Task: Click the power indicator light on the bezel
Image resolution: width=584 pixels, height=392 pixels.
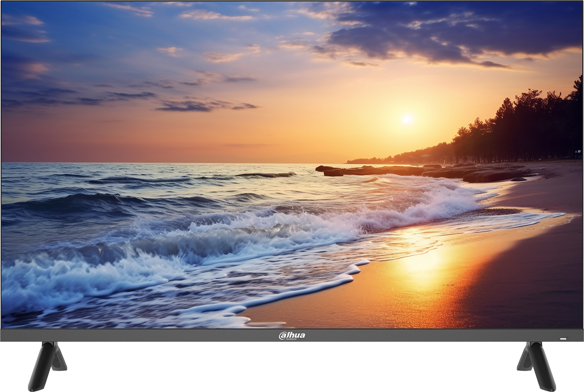Action: tap(563, 339)
